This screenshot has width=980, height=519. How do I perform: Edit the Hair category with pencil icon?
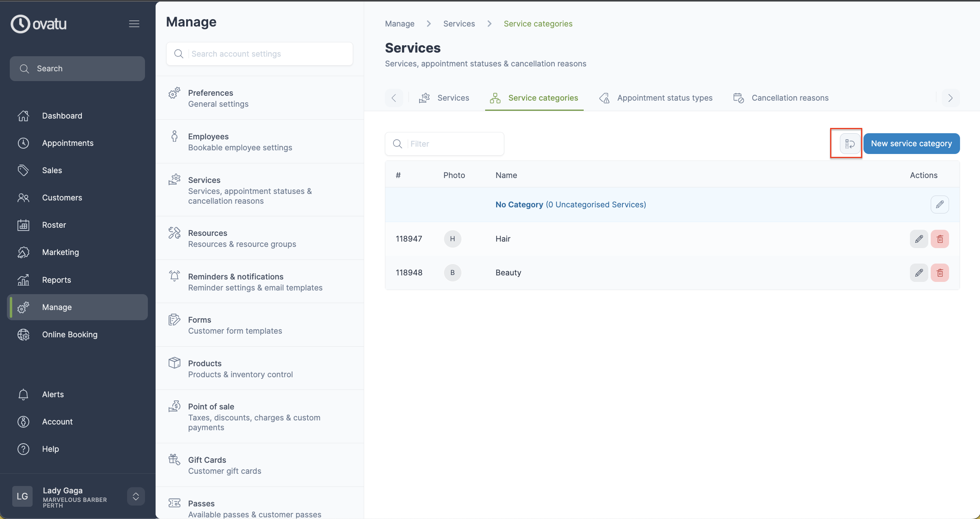click(919, 239)
